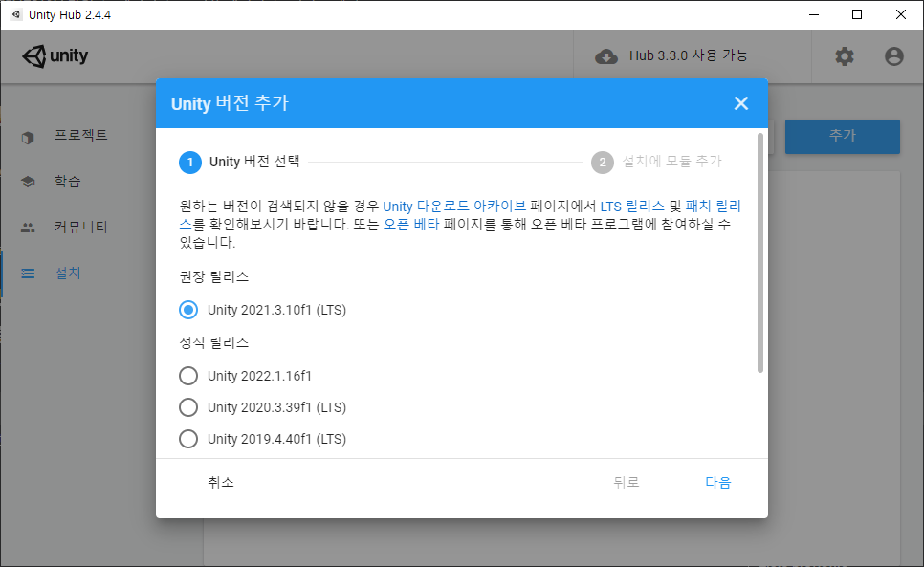
Task: Select Unity 2021.3.10f1 (LTS) radio button
Action: [x=188, y=310]
